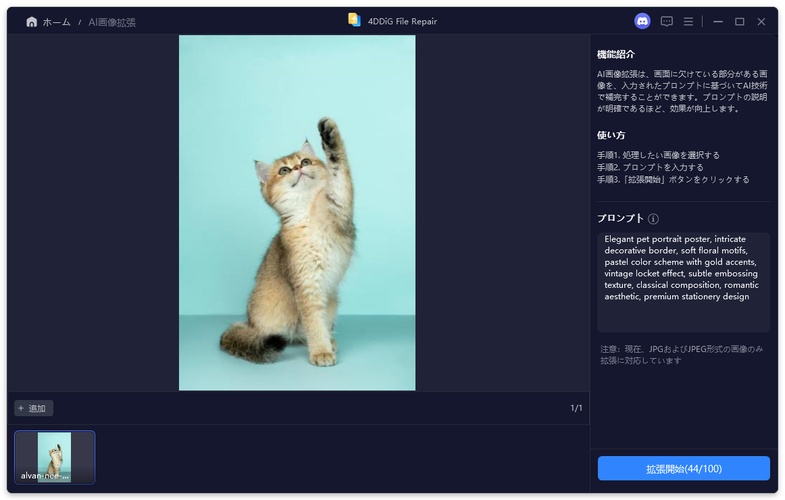Add an image with 追加 button
Image resolution: width=785 pixels, height=500 pixels.
click(34, 408)
